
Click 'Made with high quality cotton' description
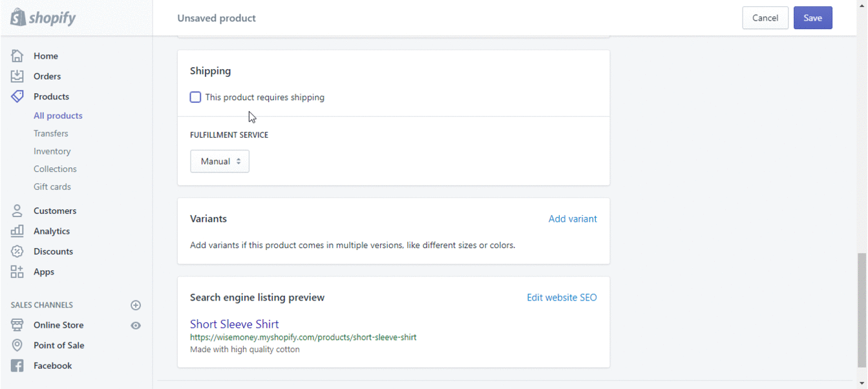pos(245,350)
